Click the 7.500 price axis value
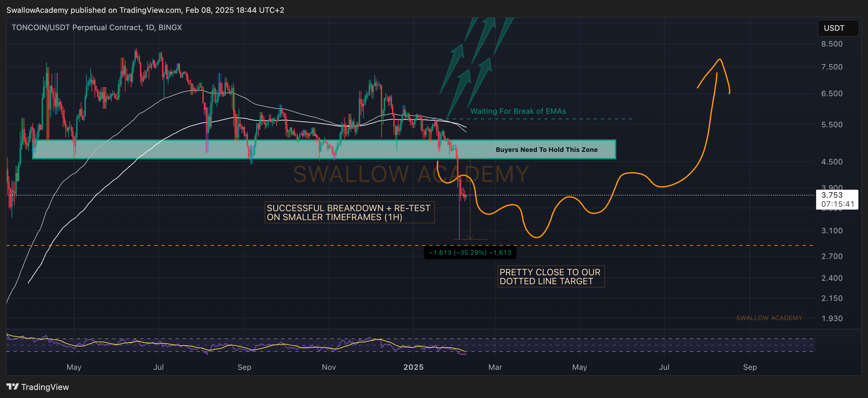868x398 pixels. [x=831, y=67]
